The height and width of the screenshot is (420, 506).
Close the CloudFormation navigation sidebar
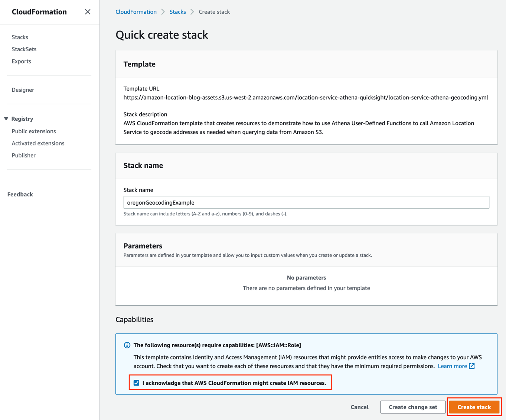pyautogui.click(x=88, y=12)
